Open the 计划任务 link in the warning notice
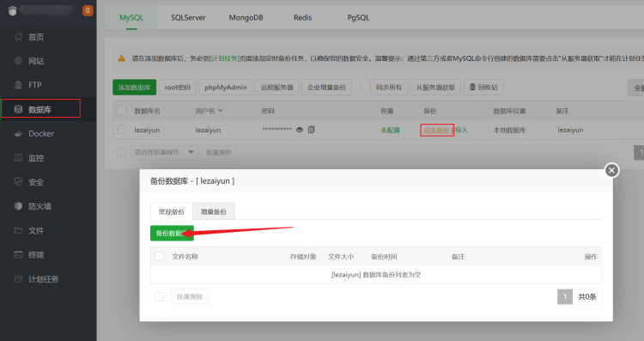The height and width of the screenshot is (341, 644). 224,58
